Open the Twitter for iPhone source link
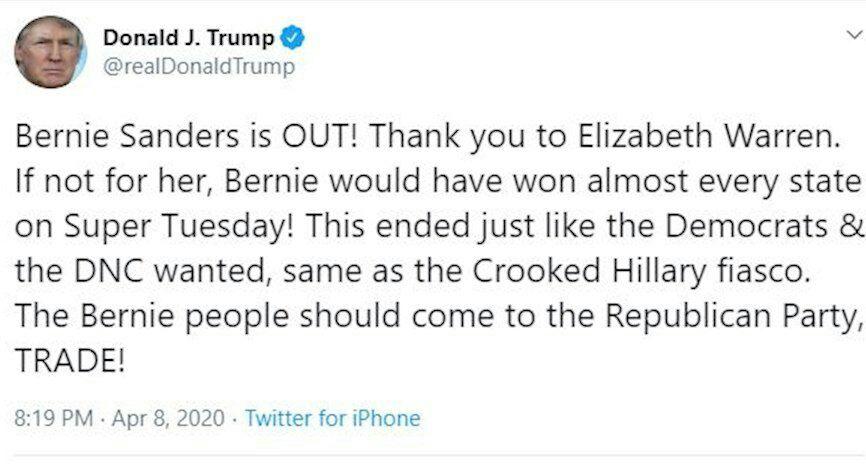 coord(332,418)
